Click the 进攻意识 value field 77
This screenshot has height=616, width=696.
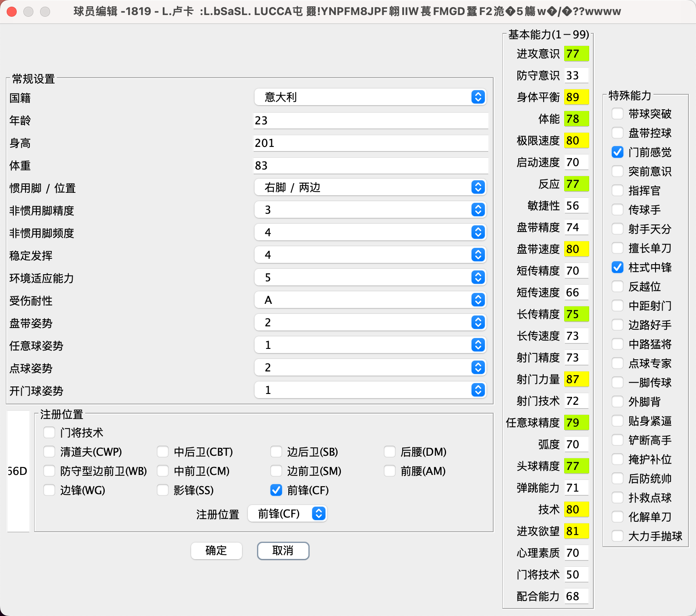point(576,54)
